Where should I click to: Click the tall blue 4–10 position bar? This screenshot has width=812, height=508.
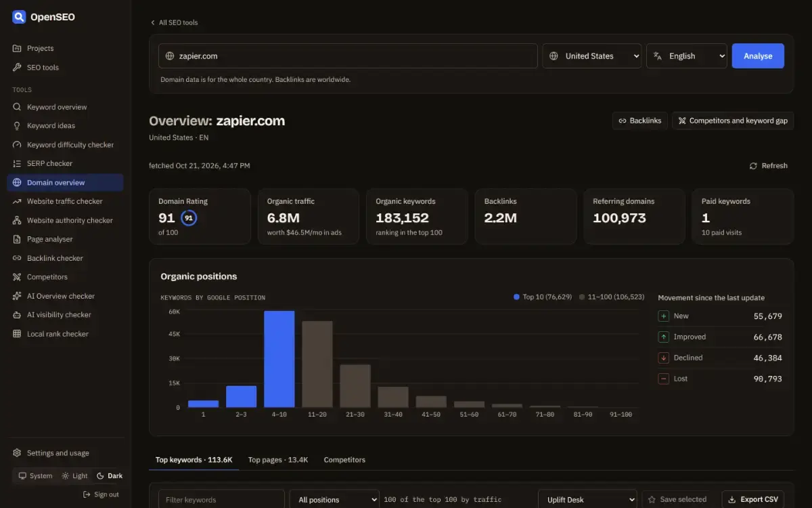(279, 359)
